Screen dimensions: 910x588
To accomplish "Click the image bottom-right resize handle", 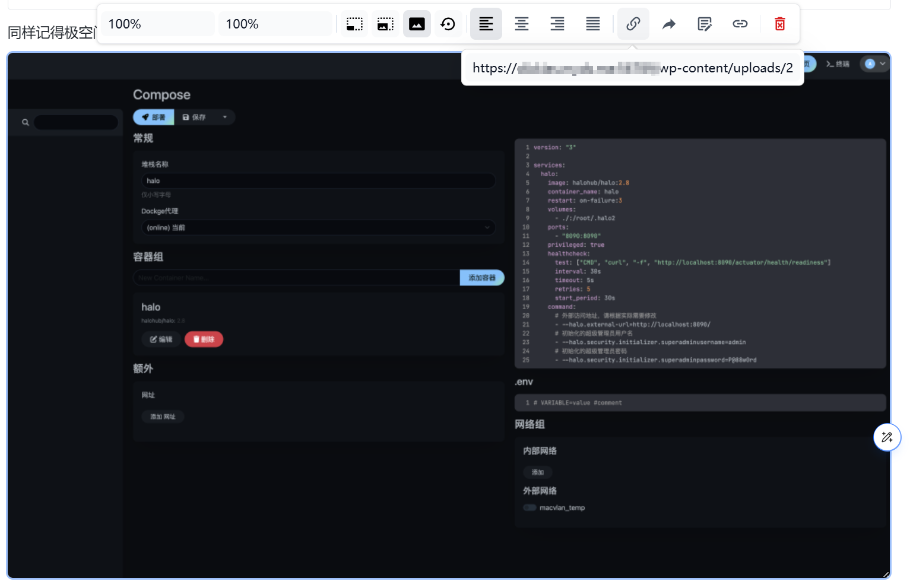I will pyautogui.click(x=886, y=574).
